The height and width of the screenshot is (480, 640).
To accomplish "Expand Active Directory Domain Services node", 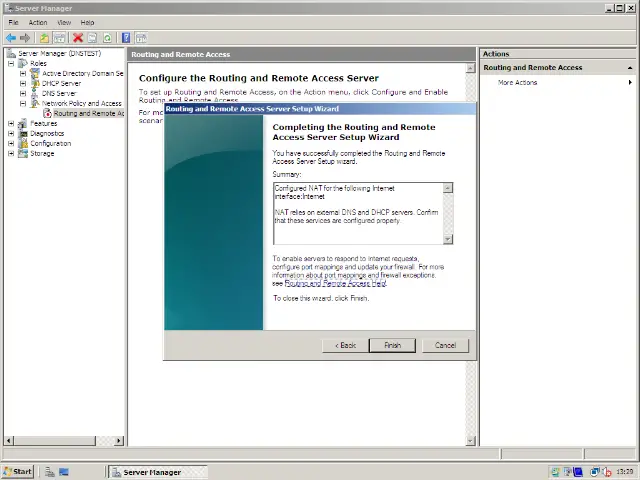I will 23,73.
